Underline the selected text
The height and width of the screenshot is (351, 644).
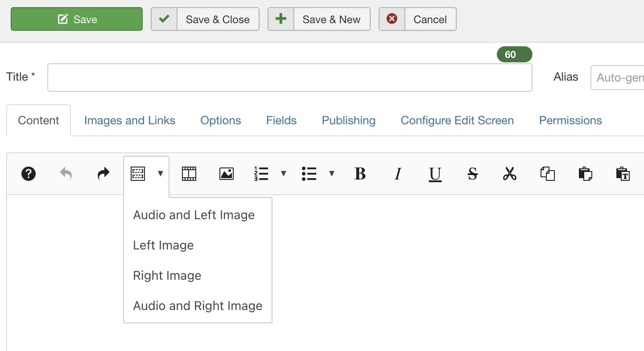[435, 174]
